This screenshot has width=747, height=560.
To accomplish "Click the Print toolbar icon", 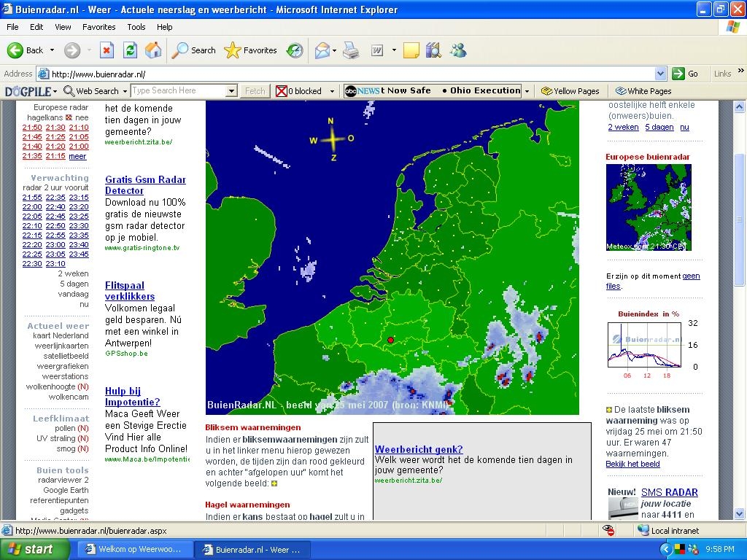I will pyautogui.click(x=351, y=50).
